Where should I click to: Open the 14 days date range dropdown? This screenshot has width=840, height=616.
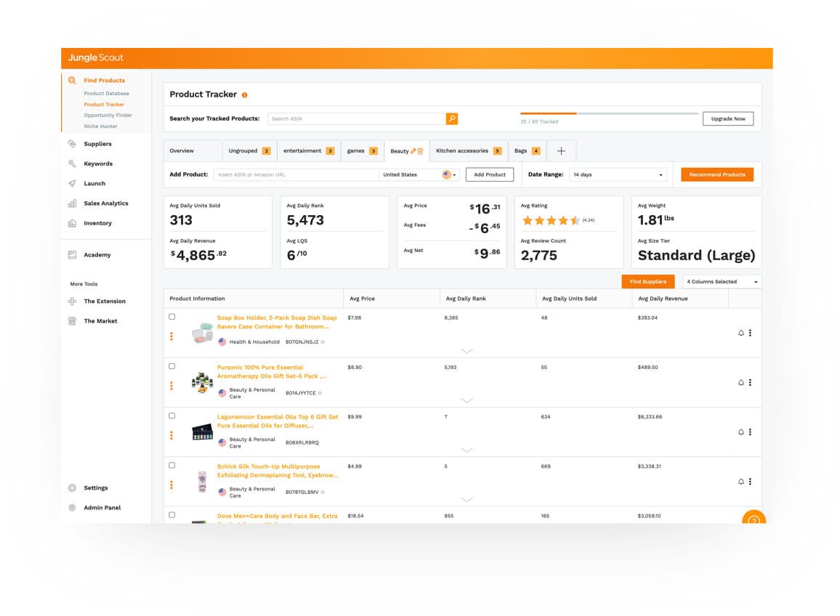[618, 174]
